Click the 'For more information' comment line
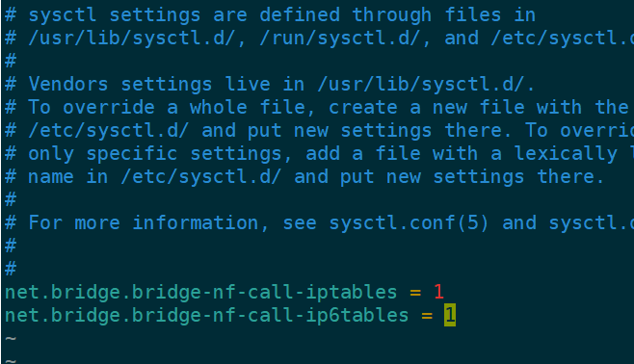Viewport: 634px width, 364px height. click(x=320, y=223)
